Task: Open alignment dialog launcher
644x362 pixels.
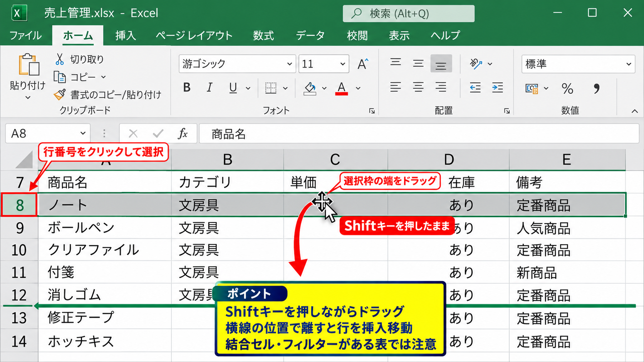Action: coord(507,111)
